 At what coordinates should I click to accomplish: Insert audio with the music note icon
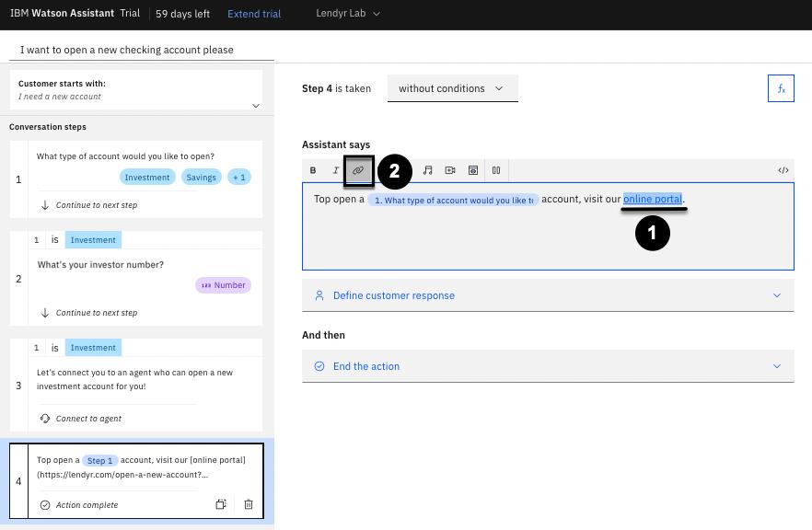[x=427, y=170]
